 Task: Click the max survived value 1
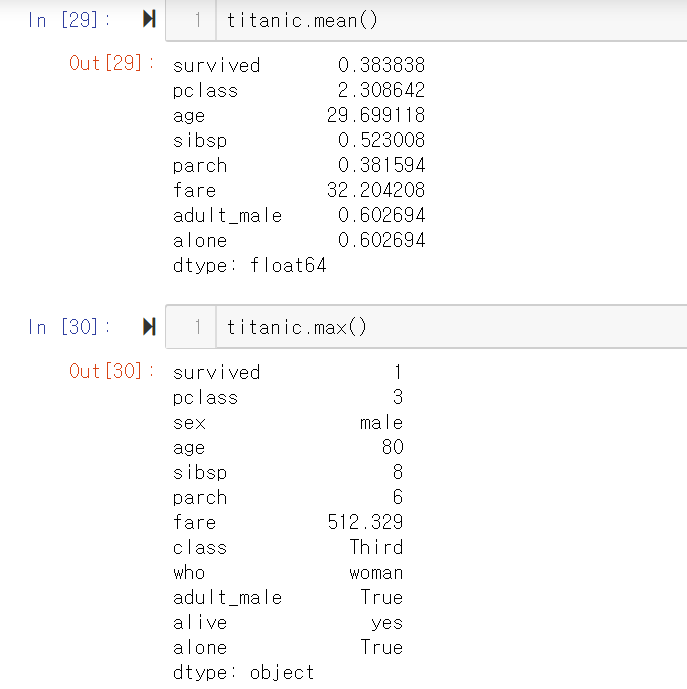point(398,372)
